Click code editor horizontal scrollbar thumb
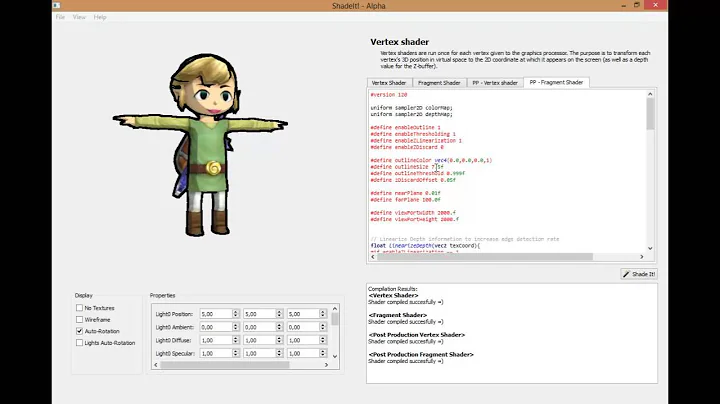Viewport: 720px width, 404px height. coord(485,257)
